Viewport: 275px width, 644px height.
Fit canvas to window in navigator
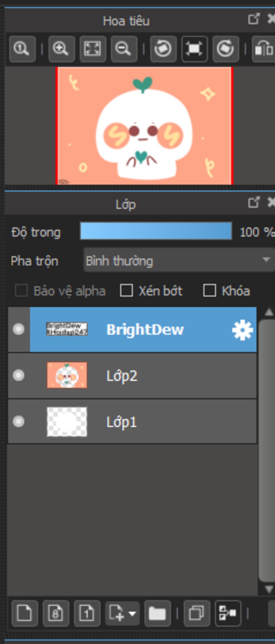pos(93,49)
